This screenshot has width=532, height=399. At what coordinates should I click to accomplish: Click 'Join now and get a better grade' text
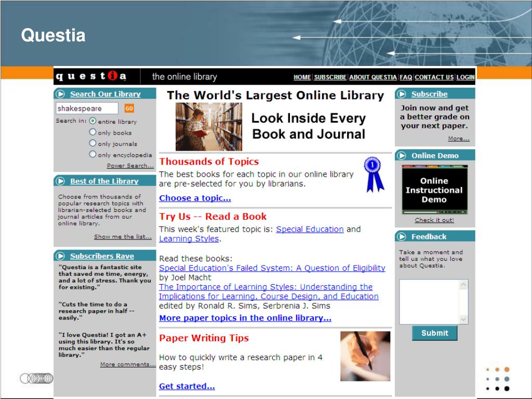tap(435, 117)
